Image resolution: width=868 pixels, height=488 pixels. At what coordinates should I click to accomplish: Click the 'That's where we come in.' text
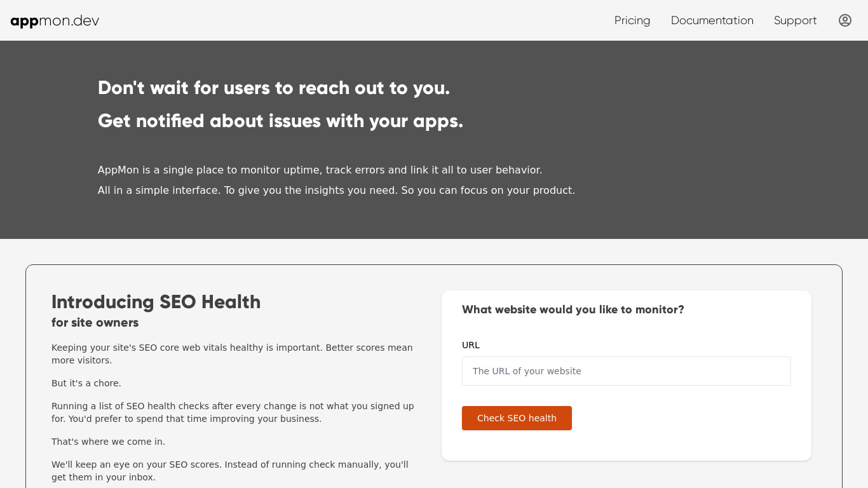108,442
